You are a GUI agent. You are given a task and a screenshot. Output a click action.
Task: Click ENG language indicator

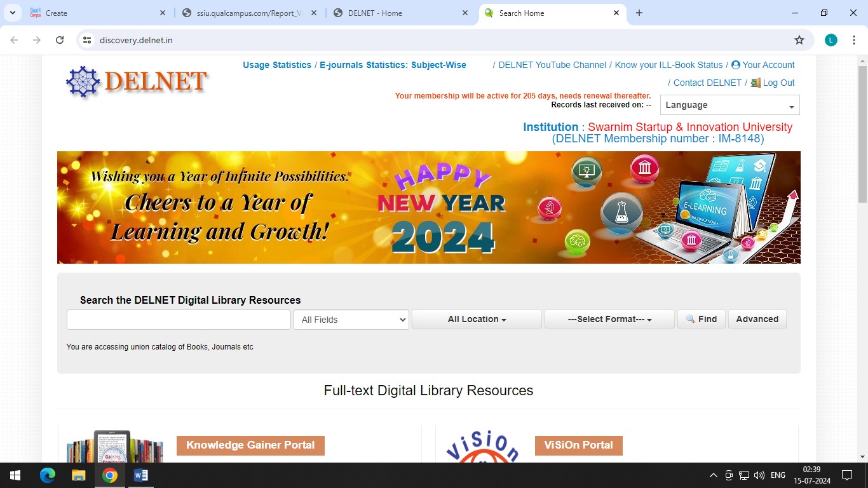point(778,475)
